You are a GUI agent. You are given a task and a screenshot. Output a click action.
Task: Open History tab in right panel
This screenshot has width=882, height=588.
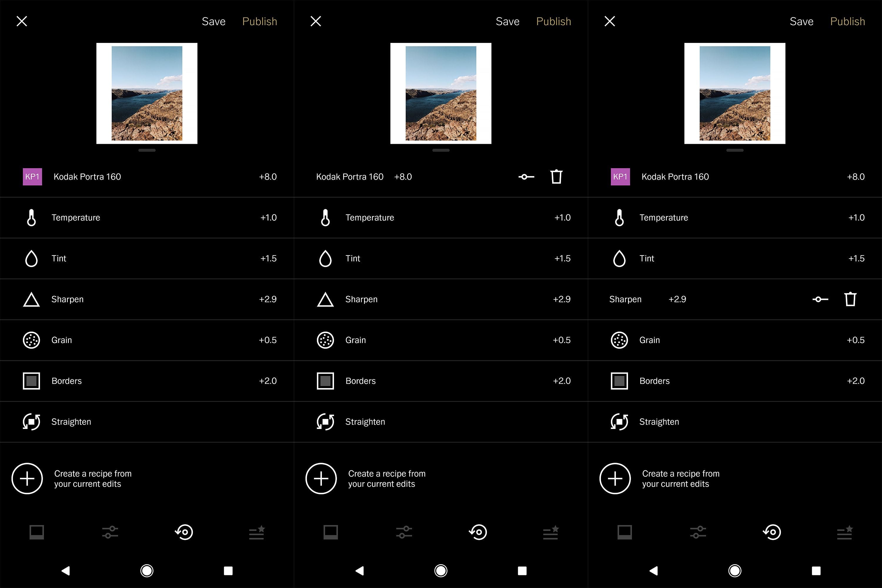click(772, 532)
